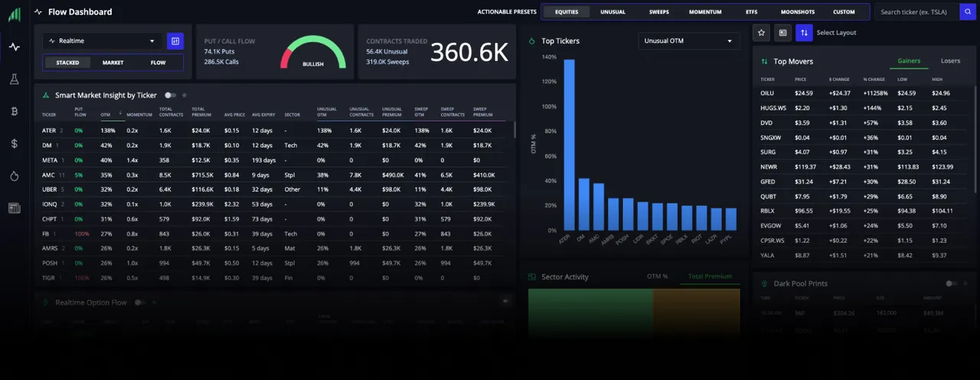This screenshot has width=980, height=380.
Task: Open the Realtime dropdown
Action: tap(103, 41)
